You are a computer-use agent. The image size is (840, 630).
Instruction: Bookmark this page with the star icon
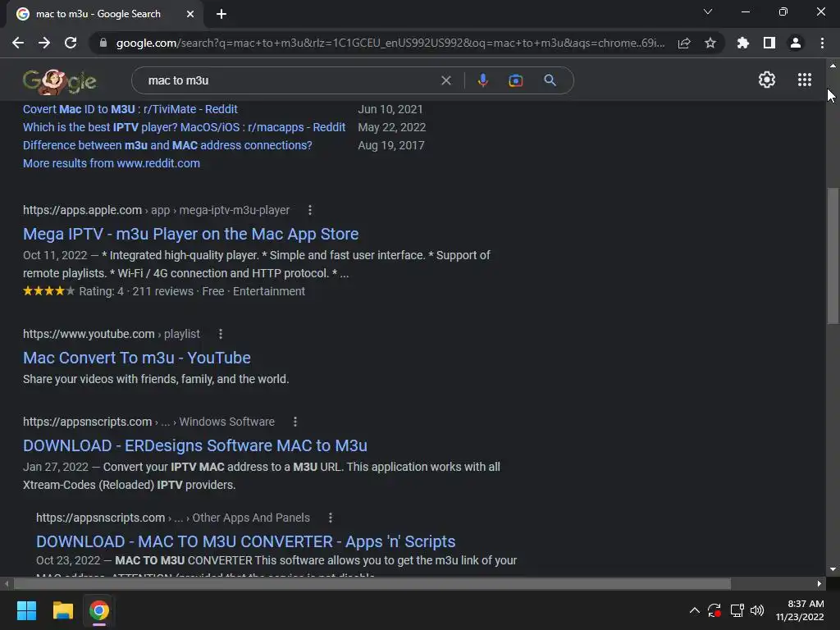click(710, 43)
